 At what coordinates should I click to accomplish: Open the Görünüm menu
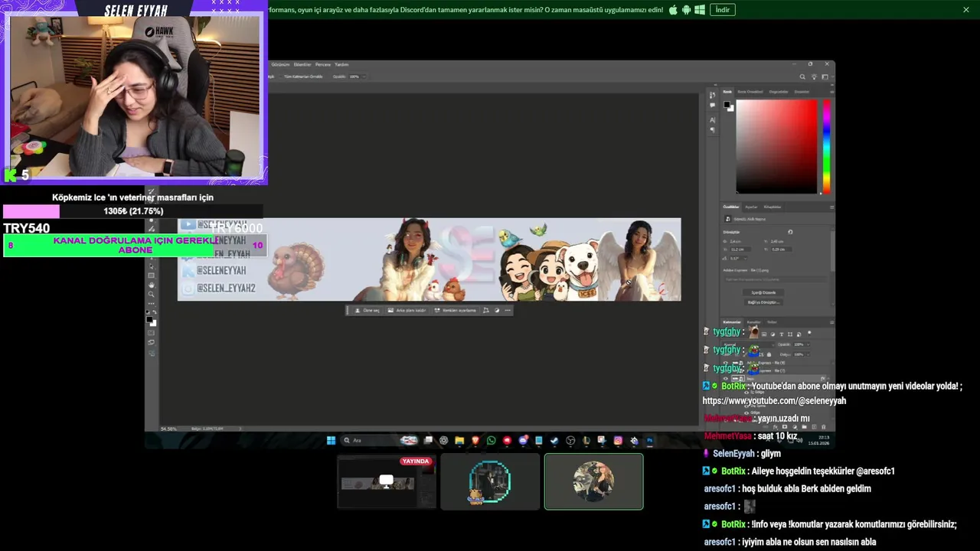point(281,64)
